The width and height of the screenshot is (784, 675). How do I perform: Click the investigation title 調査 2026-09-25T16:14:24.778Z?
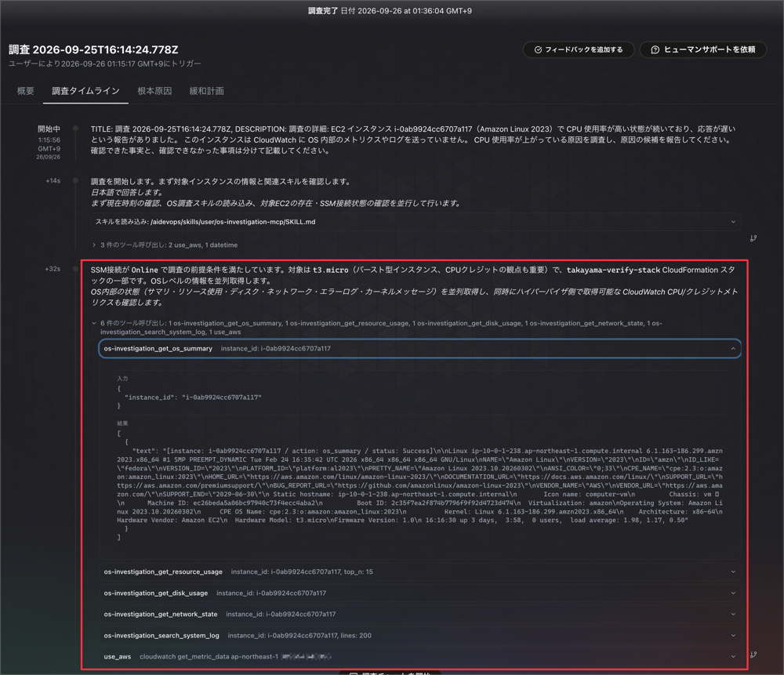(x=93, y=49)
